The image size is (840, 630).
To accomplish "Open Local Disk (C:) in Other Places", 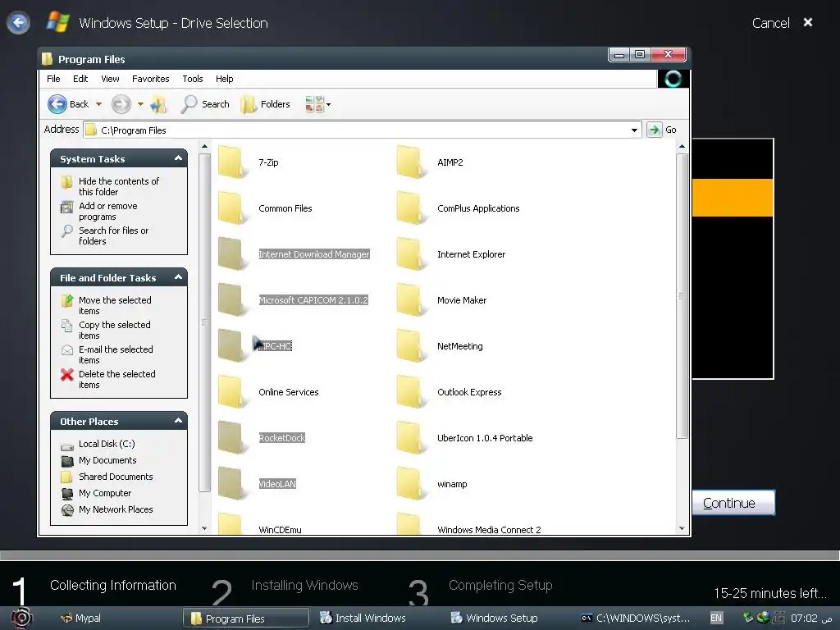I will point(107,444).
